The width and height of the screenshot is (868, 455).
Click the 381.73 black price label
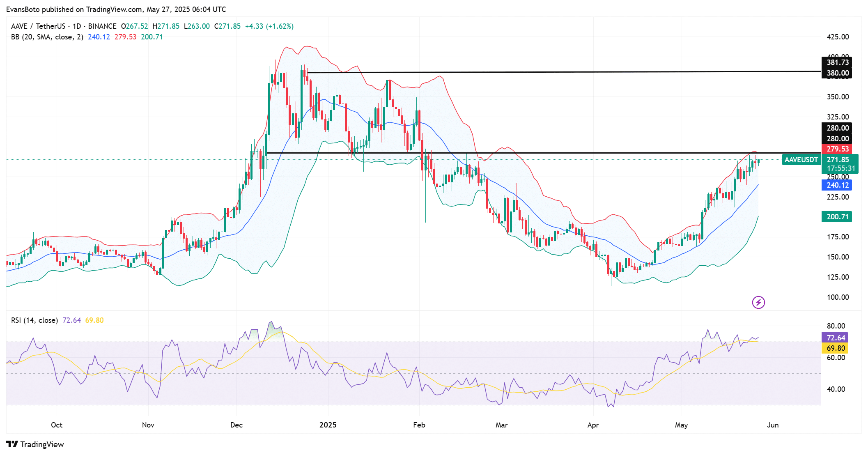[837, 62]
